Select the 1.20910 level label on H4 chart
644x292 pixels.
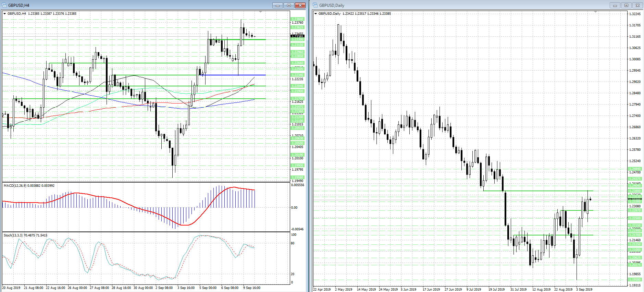pyautogui.click(x=297, y=128)
